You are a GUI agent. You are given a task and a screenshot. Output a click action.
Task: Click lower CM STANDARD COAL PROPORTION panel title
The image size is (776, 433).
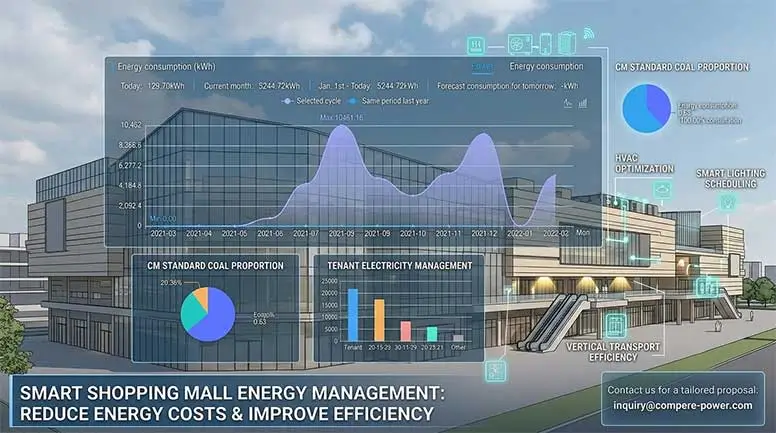coord(215,266)
